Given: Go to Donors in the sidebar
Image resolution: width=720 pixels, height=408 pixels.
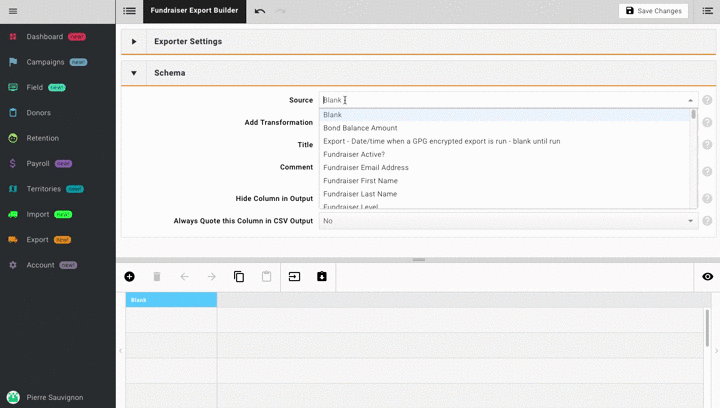Looking at the screenshot, I should (x=39, y=112).
